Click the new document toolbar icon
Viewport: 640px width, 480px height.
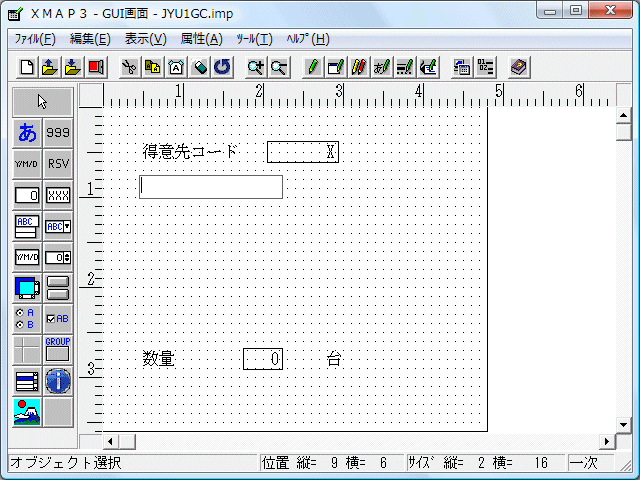pyautogui.click(x=27, y=67)
